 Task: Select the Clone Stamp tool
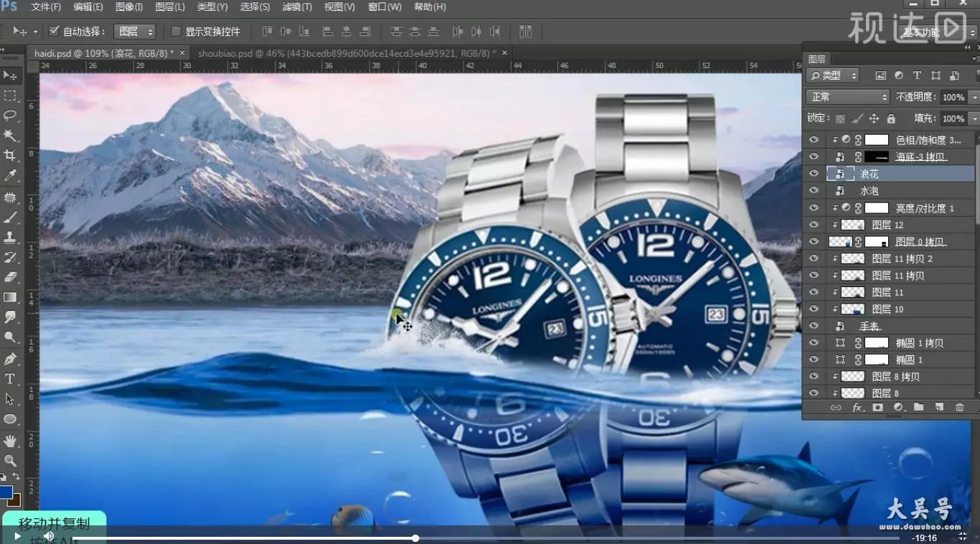pyautogui.click(x=10, y=237)
